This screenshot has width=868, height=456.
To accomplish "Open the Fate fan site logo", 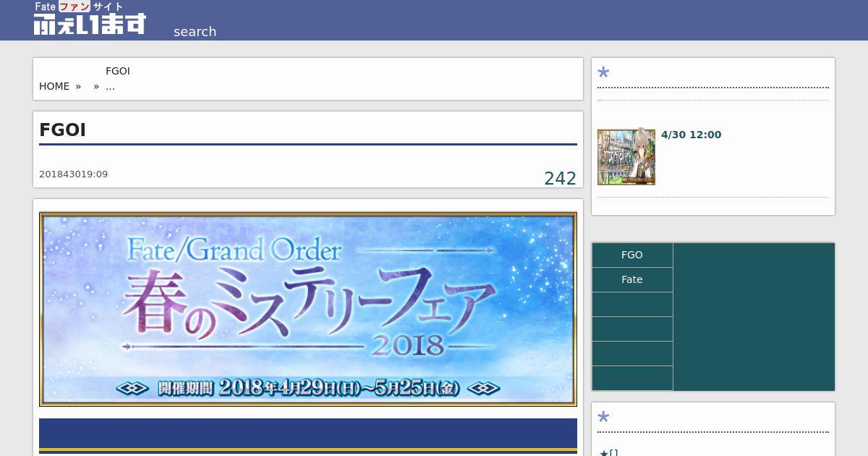I will click(90, 18).
